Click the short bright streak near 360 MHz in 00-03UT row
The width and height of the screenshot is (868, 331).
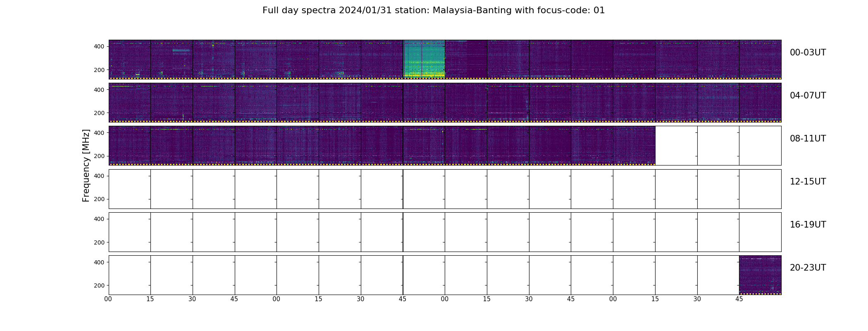(x=181, y=50)
